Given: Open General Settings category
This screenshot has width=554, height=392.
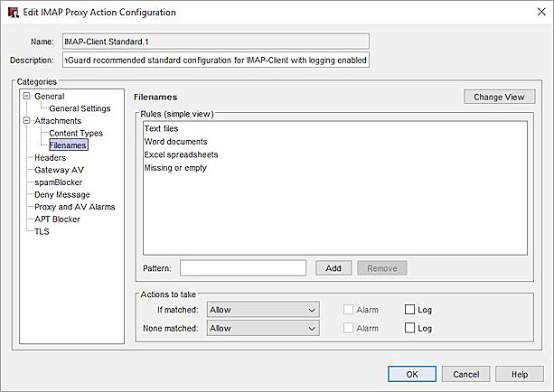Looking at the screenshot, I should (x=80, y=108).
